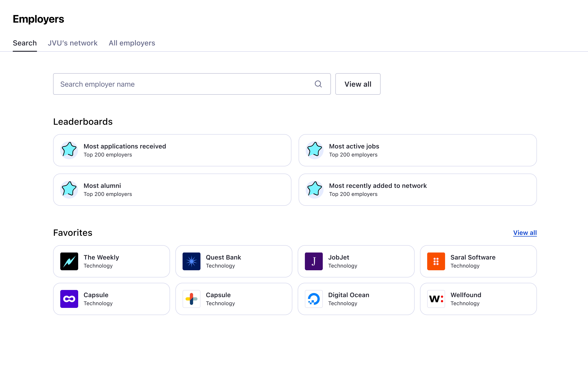Viewport: 588px width, 382px height.
Task: Click Technology label under Digital Ocean
Action: click(x=343, y=303)
